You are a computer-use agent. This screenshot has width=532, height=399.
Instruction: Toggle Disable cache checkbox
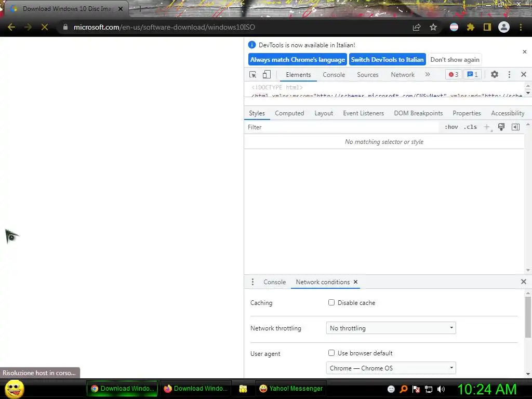pos(331,302)
